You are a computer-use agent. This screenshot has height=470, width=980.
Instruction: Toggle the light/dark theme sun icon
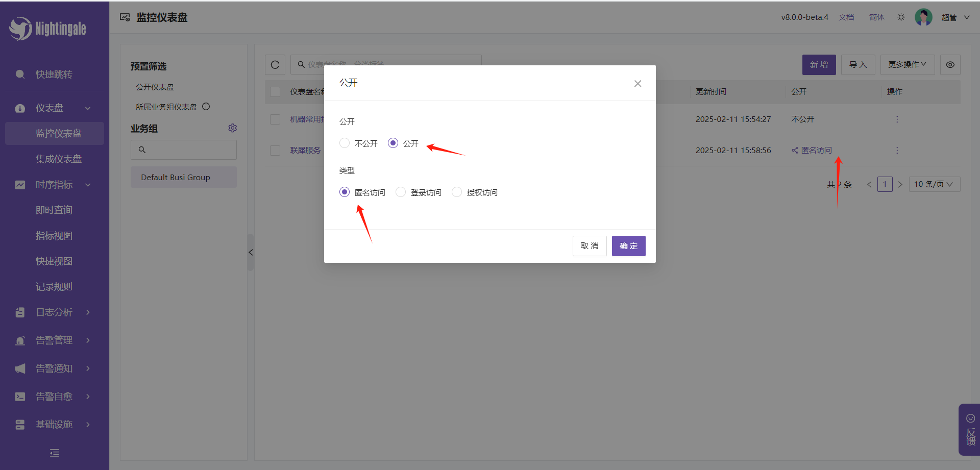pos(901,17)
